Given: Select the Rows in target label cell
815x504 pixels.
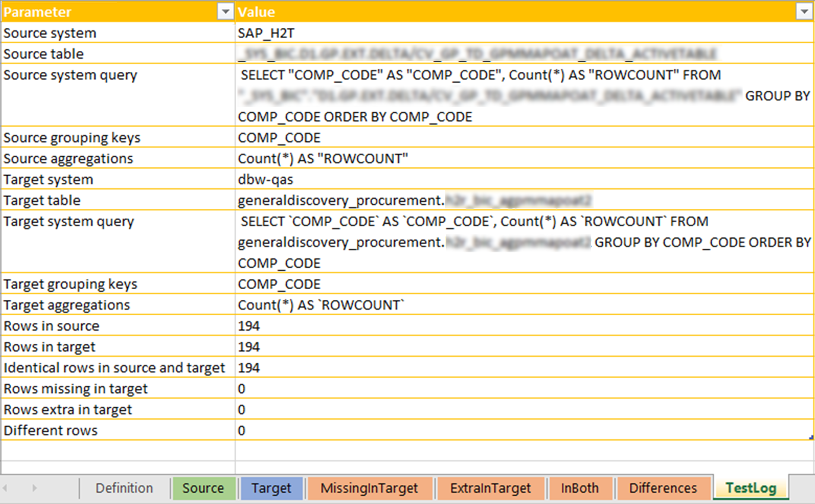Looking at the screenshot, I should point(118,347).
